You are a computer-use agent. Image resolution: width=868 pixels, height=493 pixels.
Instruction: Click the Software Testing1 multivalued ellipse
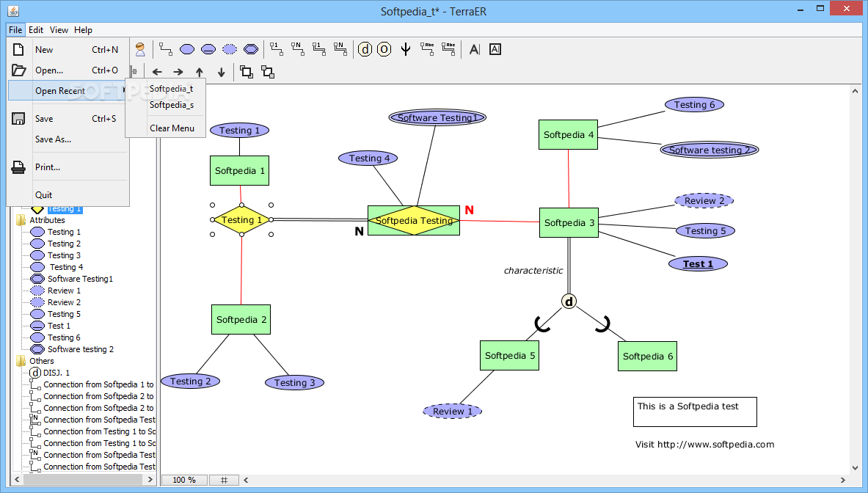click(437, 117)
